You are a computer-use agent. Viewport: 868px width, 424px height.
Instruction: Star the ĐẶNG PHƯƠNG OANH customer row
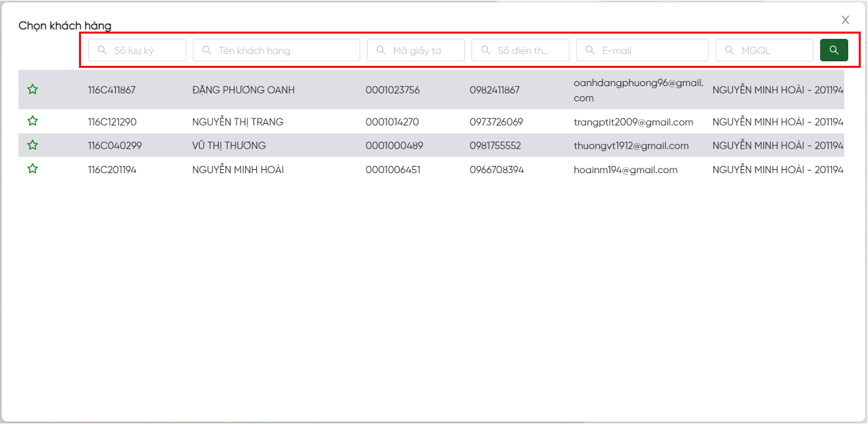pyautogui.click(x=32, y=90)
